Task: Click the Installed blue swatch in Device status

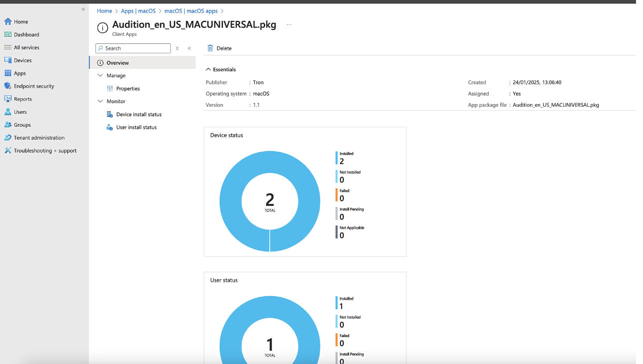Action: [336, 158]
